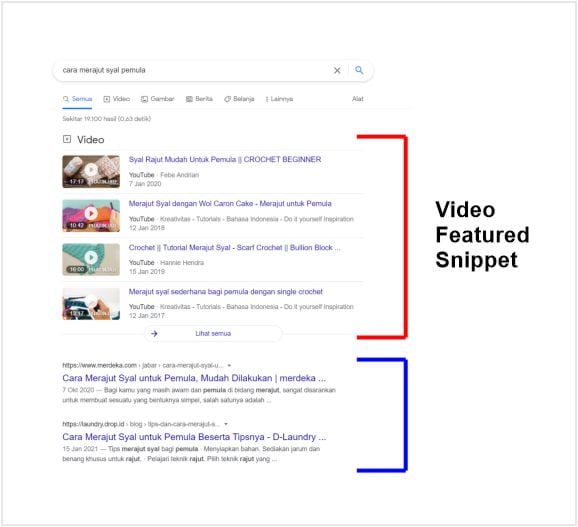Expand the Lainnya menu
The width and height of the screenshot is (578, 527).
click(x=279, y=99)
